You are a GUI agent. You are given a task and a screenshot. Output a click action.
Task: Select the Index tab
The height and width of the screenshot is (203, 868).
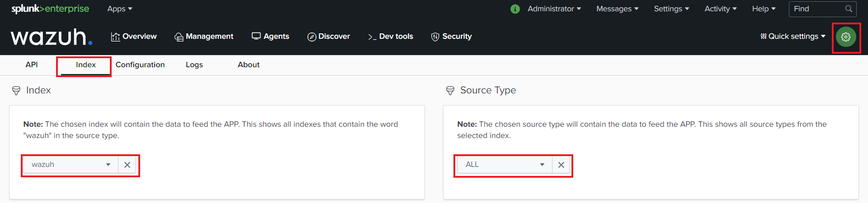tap(86, 65)
